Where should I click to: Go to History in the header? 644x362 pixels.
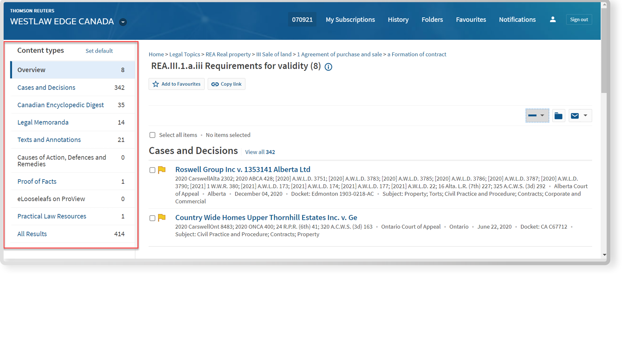click(398, 19)
